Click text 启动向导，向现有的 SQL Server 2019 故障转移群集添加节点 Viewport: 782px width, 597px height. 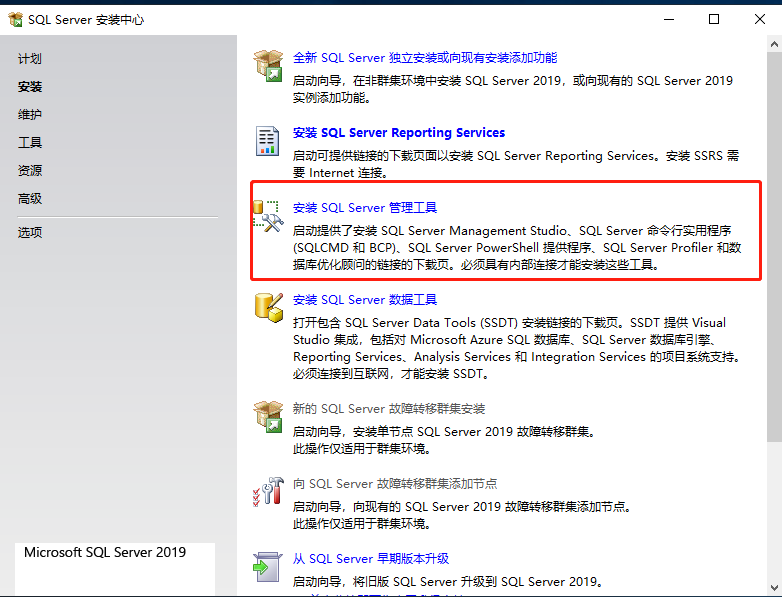(x=462, y=507)
